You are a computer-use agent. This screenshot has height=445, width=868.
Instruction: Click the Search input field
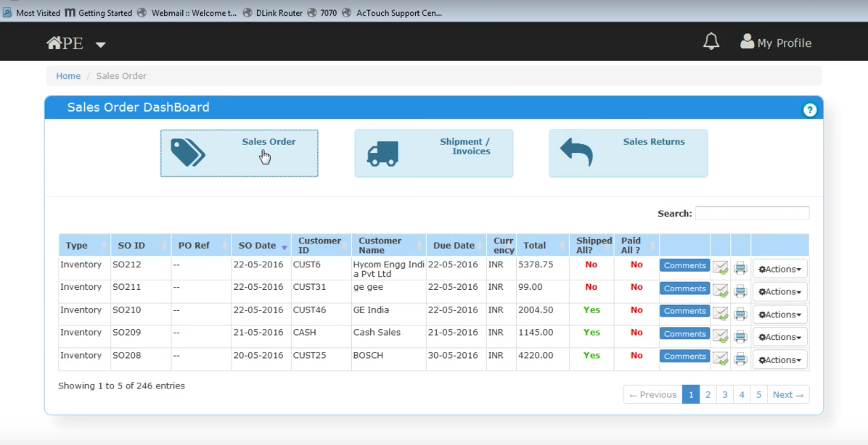click(x=752, y=213)
